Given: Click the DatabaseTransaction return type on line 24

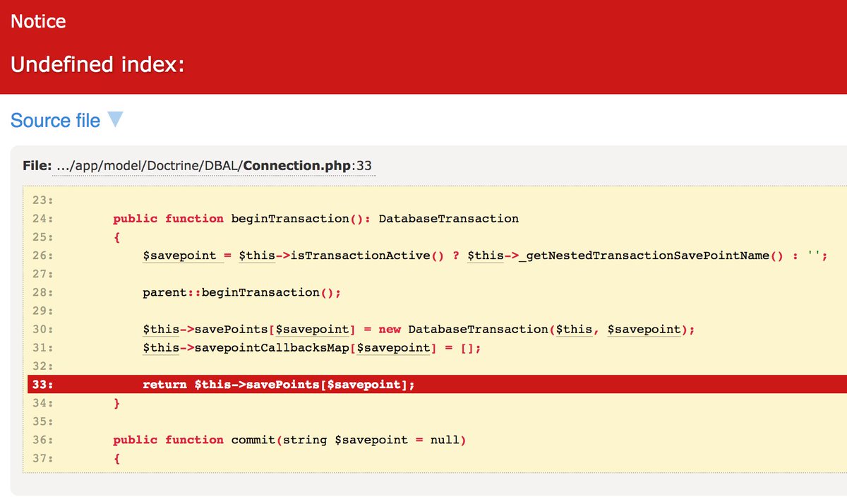Looking at the screenshot, I should [x=449, y=219].
